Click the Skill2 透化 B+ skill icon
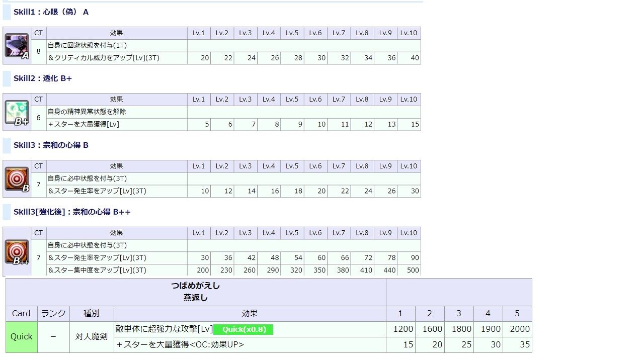Viewport: 644px width, 362px height. 17,113
